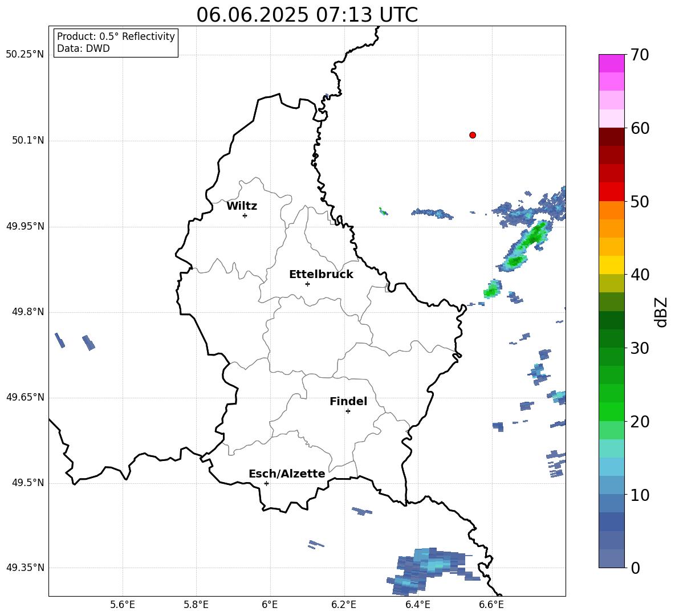Click the 50.25°N latitude label
Screen dimensions: 675x616
pyautogui.click(x=25, y=55)
